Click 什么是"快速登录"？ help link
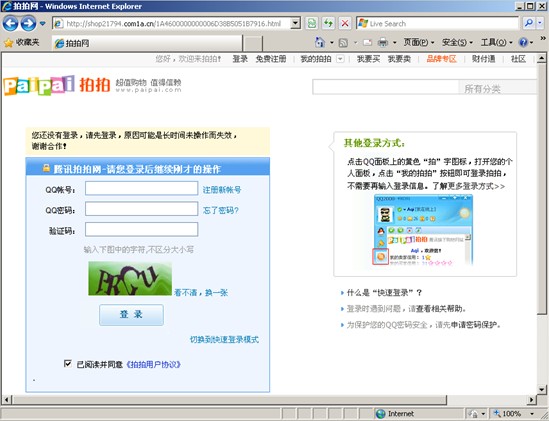 (x=384, y=292)
